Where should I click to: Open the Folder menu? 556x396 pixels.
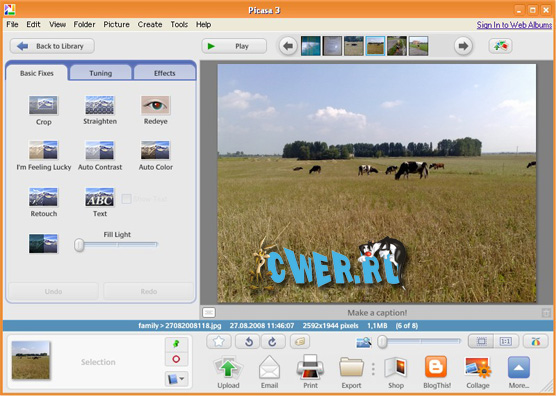pos(84,24)
